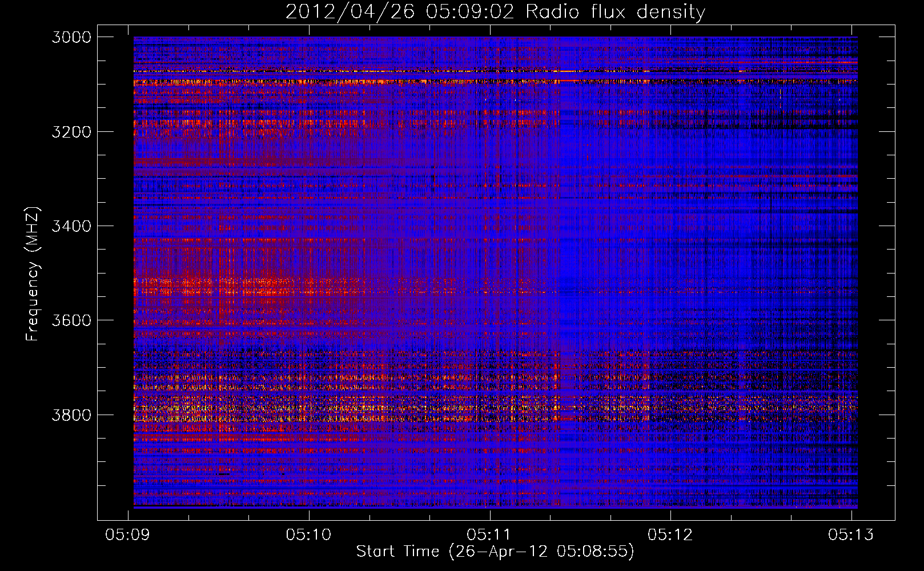This screenshot has width=924, height=571.
Task: Click the 3000 frequency tick label
Action: [71, 38]
